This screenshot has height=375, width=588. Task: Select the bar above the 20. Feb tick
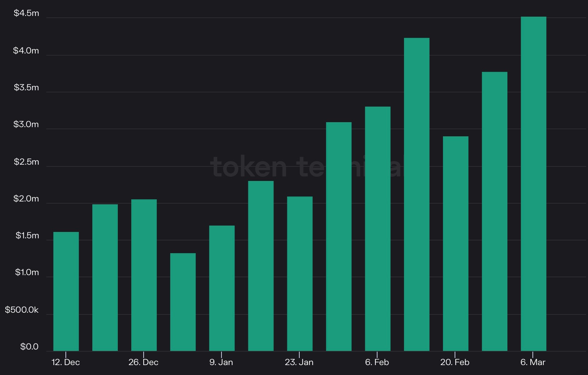455,244
